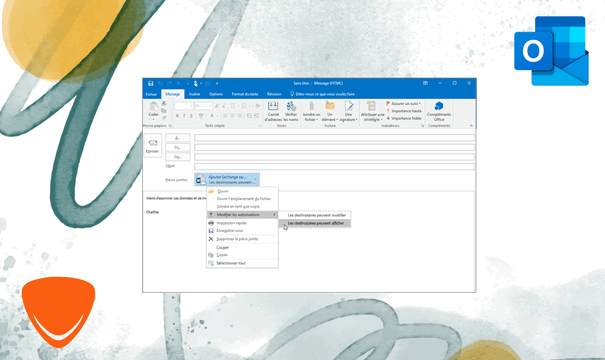Expand the attachment chip dropdown arrow
The height and width of the screenshot is (360, 605).
click(255, 179)
